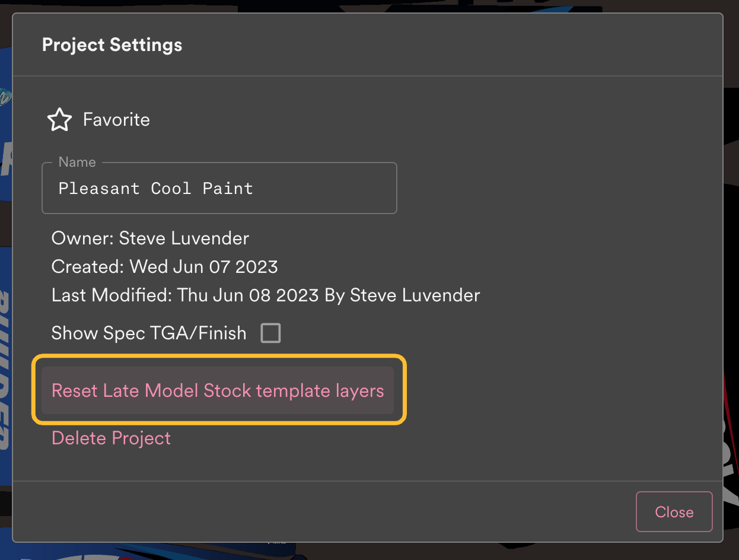Viewport: 739px width, 560px height.
Task: Reset Late Model Stock template layers
Action: (x=218, y=391)
